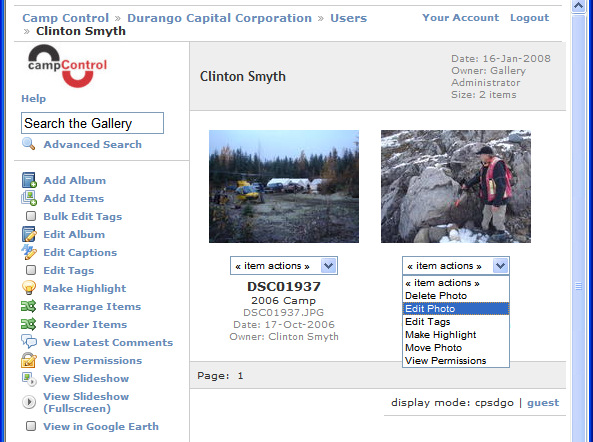Click the Date: 17-Oct-2006 text
Screen dimensions: 593x442
(284, 324)
